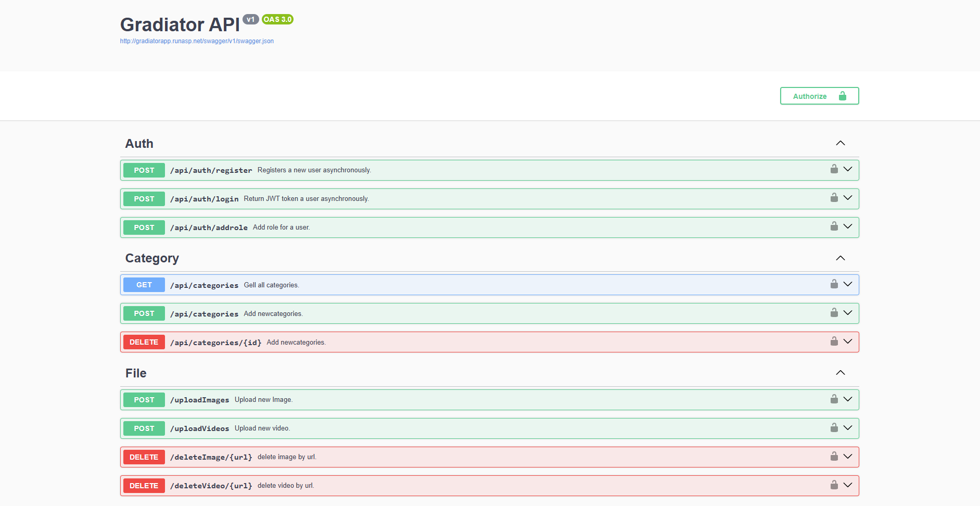Click the padlock icon beside GET /api/categories

click(x=834, y=285)
